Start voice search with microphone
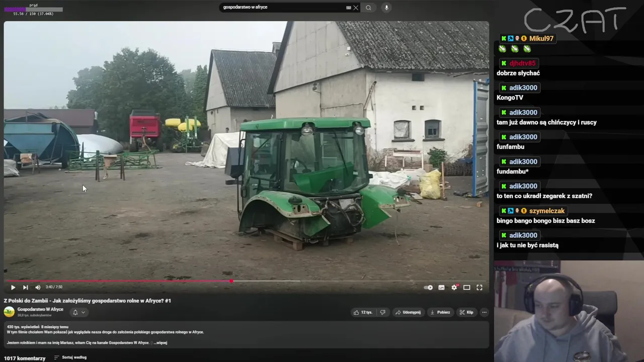This screenshot has height=362, width=644. [x=386, y=8]
